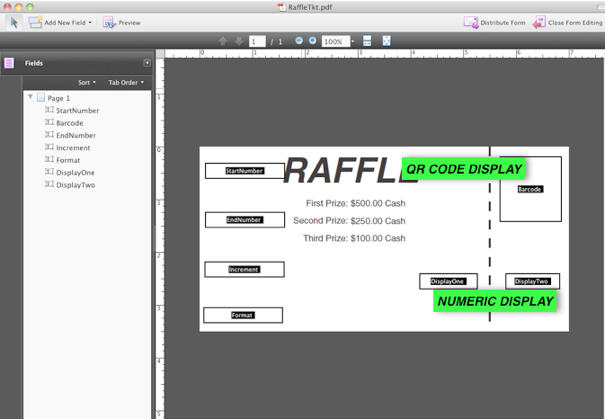The height and width of the screenshot is (419, 605).
Task: Click "First Prize: $500.00 Cash" text
Action: pyautogui.click(x=356, y=203)
